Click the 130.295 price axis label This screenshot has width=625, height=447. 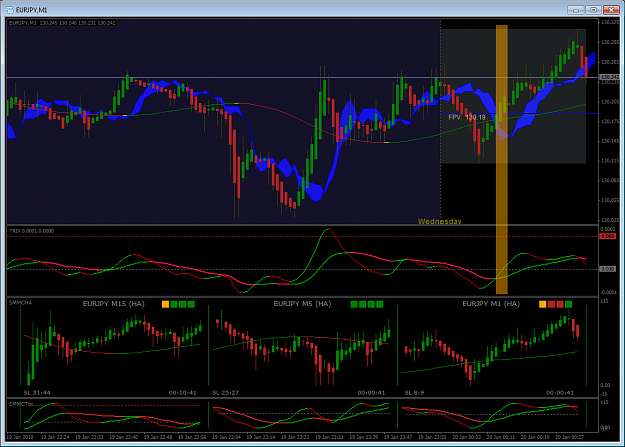tap(610, 42)
